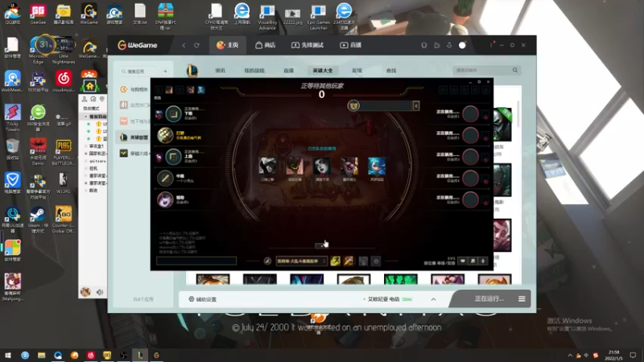644x362 pixels.
Task: Click the shield icon in WeGame header
Action: 424,45
